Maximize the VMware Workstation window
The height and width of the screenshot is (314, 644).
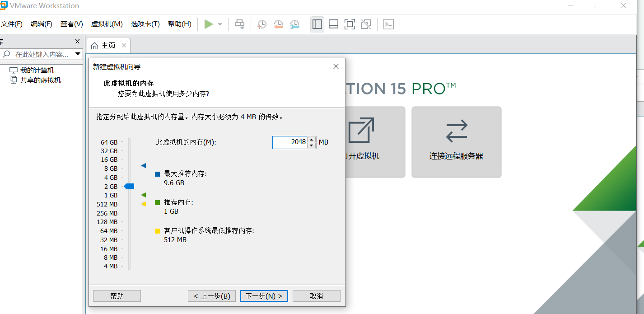597,5
